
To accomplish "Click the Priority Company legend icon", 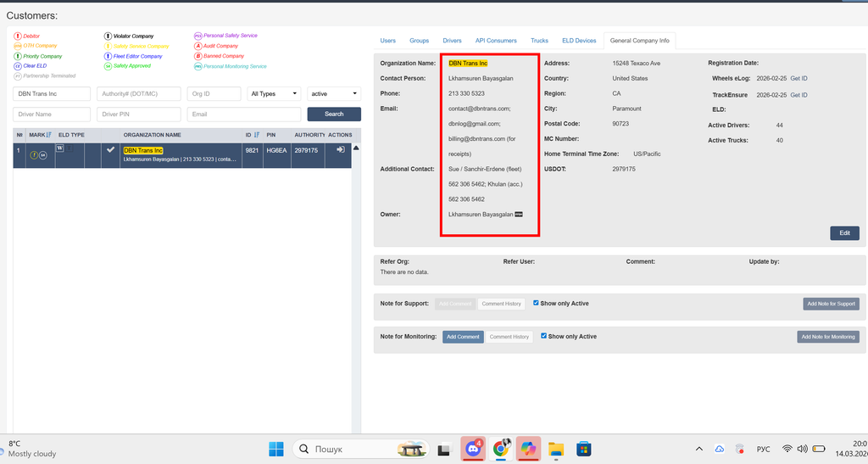I will click(x=17, y=56).
